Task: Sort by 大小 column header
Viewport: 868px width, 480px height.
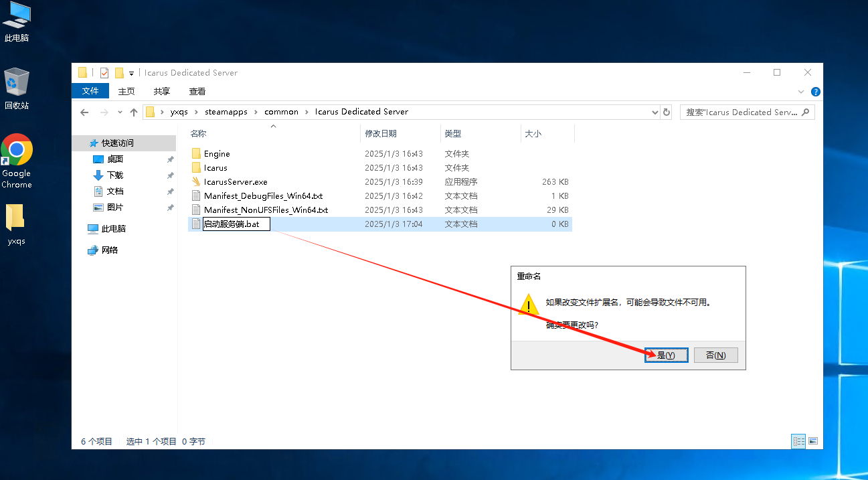Action: (x=533, y=134)
